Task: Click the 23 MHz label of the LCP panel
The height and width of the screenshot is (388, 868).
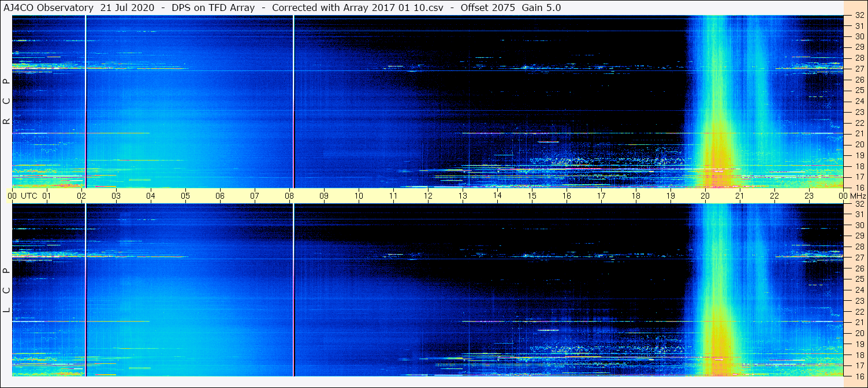Action: coord(859,301)
